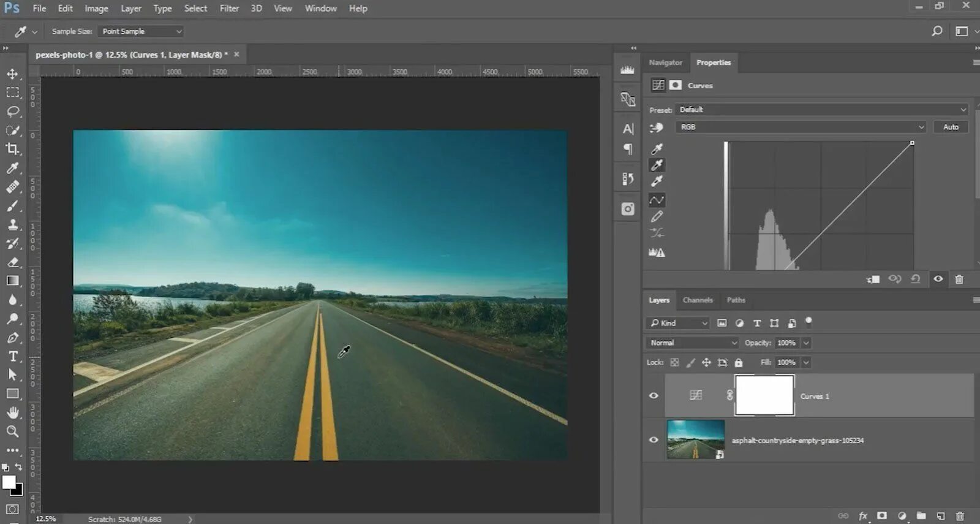Screen dimensions: 980x524
Task: Select the Pen tool
Action: point(12,338)
